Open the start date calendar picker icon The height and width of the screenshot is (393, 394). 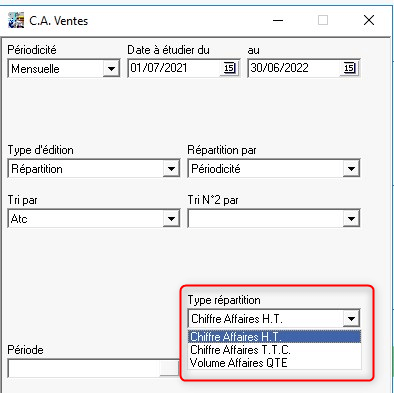point(230,68)
